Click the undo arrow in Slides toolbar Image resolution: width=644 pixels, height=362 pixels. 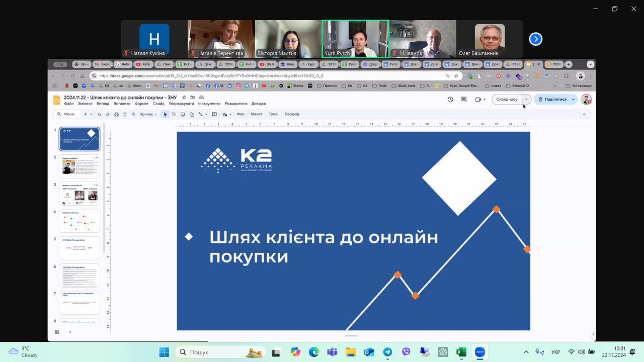(99, 114)
